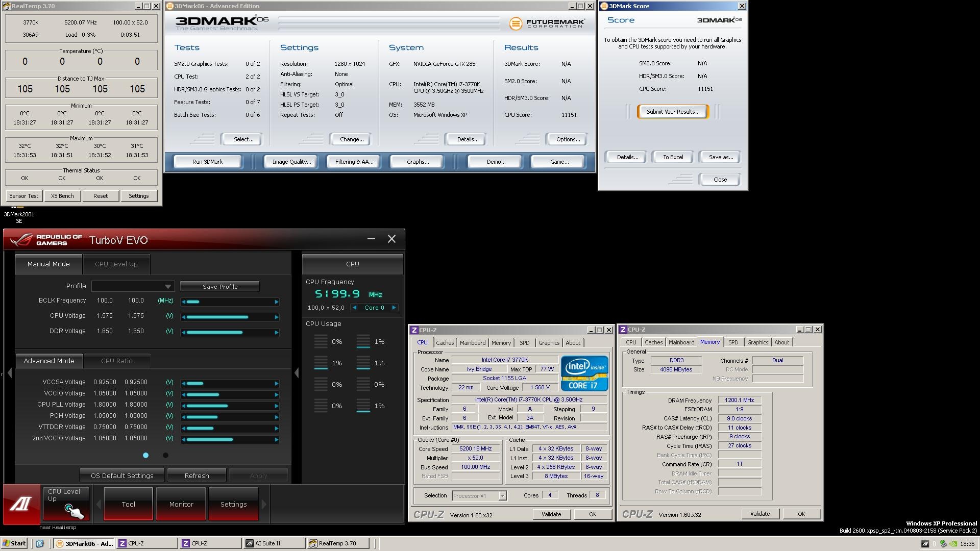Select the first page dot in Advanced Mode
This screenshot has height=551, width=980.
click(146, 455)
